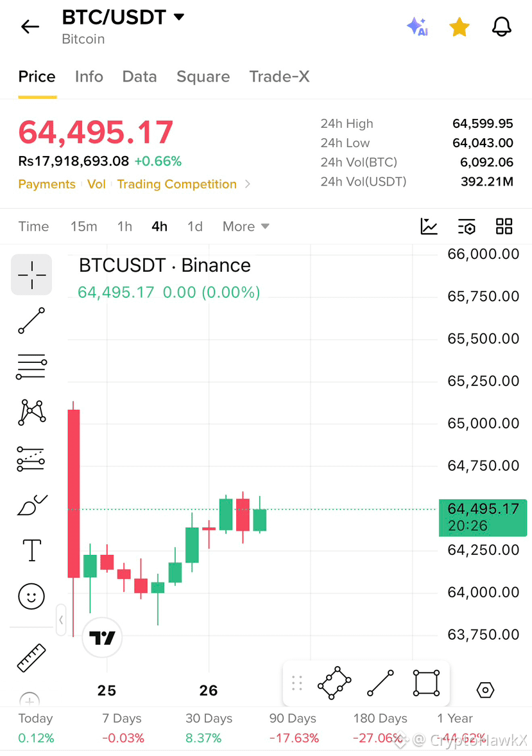
Task: Click the zoom-in plus icon in sidebar
Action: pos(30,699)
